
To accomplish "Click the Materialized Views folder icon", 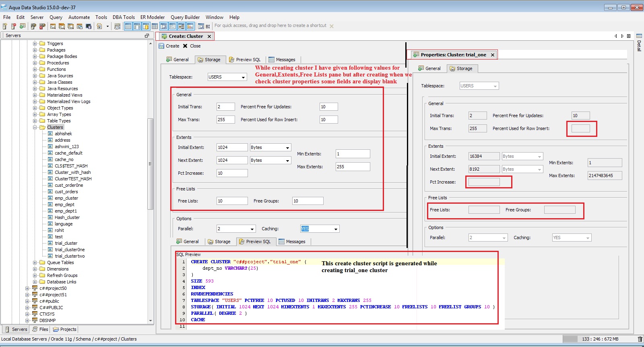I will point(42,95).
